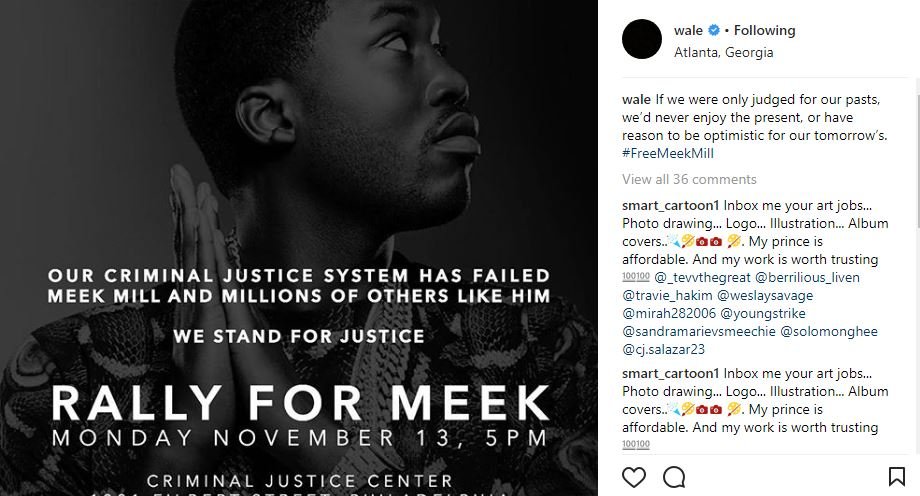Open wale's profile picture avatar
Image resolution: width=920 pixels, height=496 pixels.
click(642, 40)
